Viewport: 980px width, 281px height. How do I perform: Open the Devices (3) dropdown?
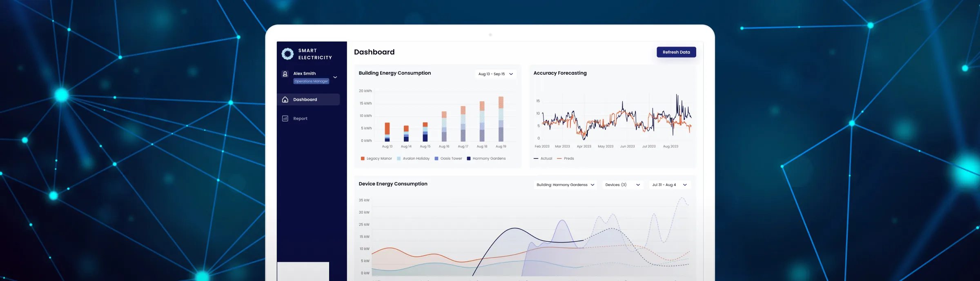pos(623,185)
